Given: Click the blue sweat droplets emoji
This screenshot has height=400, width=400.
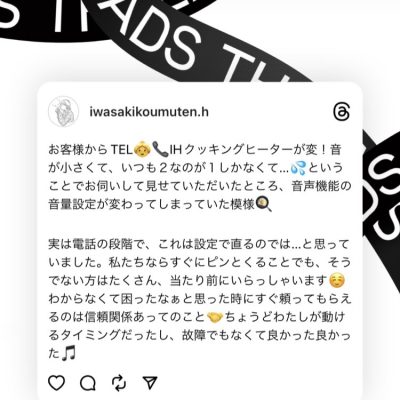Looking at the screenshot, I should click(x=298, y=168).
